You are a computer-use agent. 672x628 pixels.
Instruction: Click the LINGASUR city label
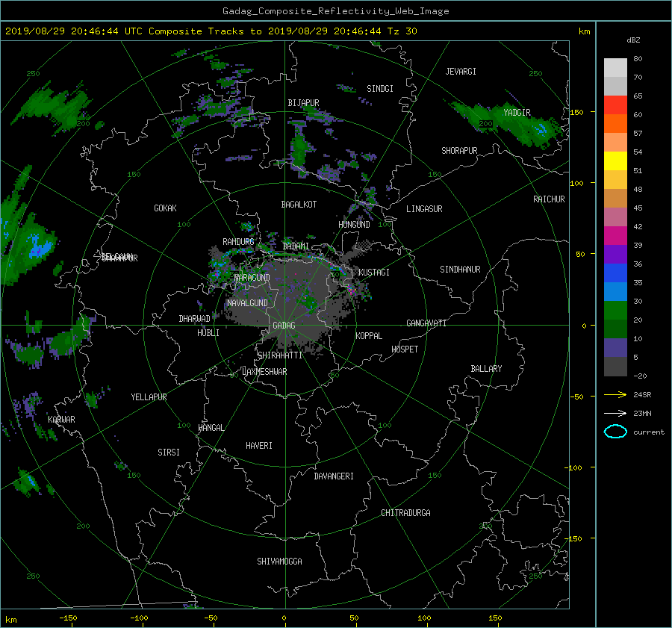(424, 209)
